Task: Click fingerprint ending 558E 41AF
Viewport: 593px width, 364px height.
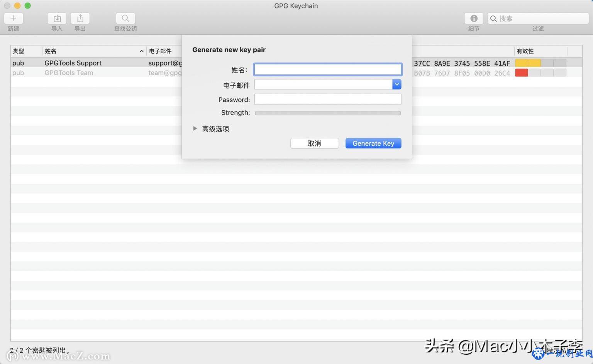Action: pos(462,63)
